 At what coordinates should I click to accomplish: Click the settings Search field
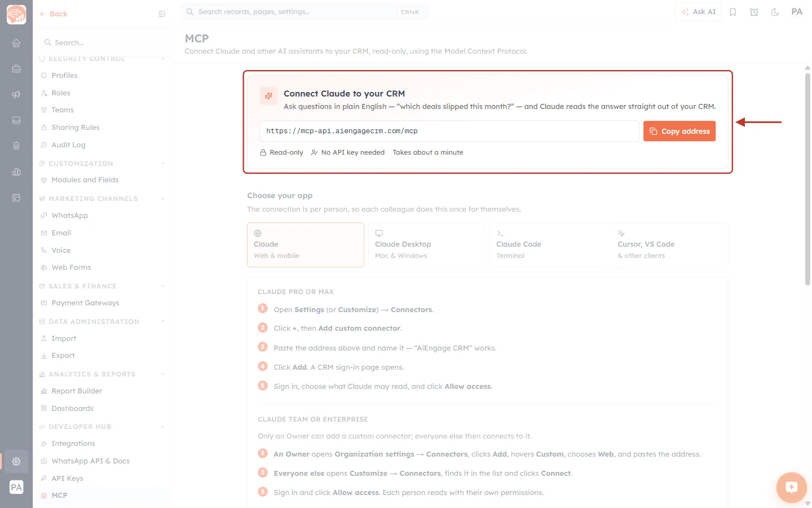click(x=103, y=43)
